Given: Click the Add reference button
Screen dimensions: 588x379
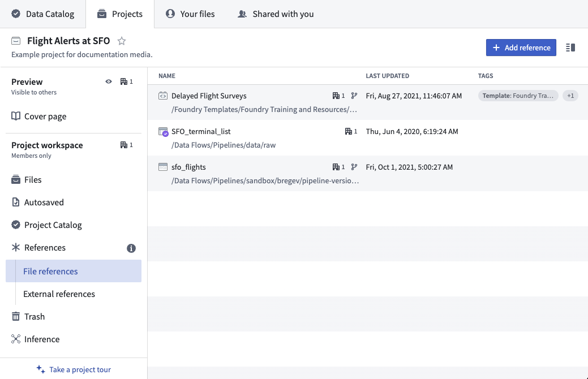Looking at the screenshot, I should [521, 48].
